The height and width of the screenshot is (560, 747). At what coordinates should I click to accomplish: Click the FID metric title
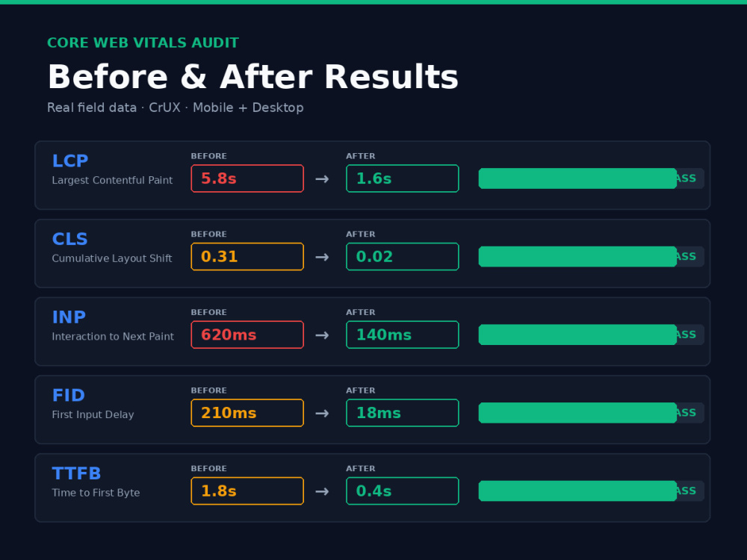pos(69,395)
